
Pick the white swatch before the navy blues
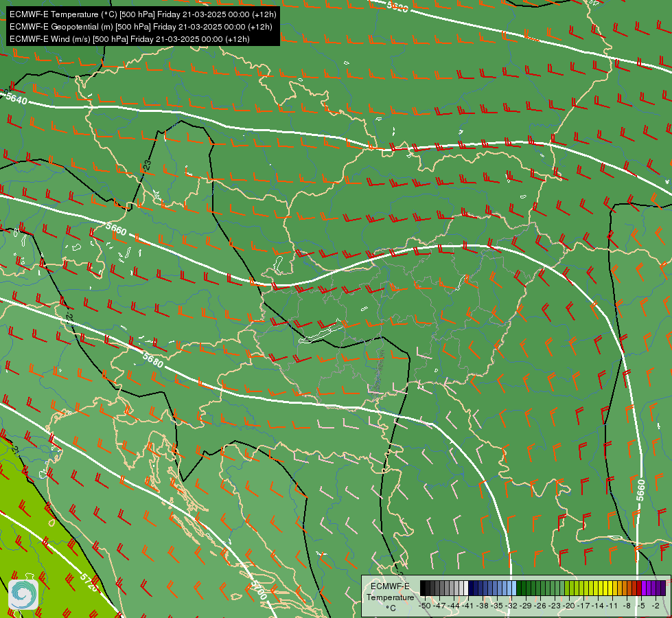pyautogui.click(x=466, y=588)
